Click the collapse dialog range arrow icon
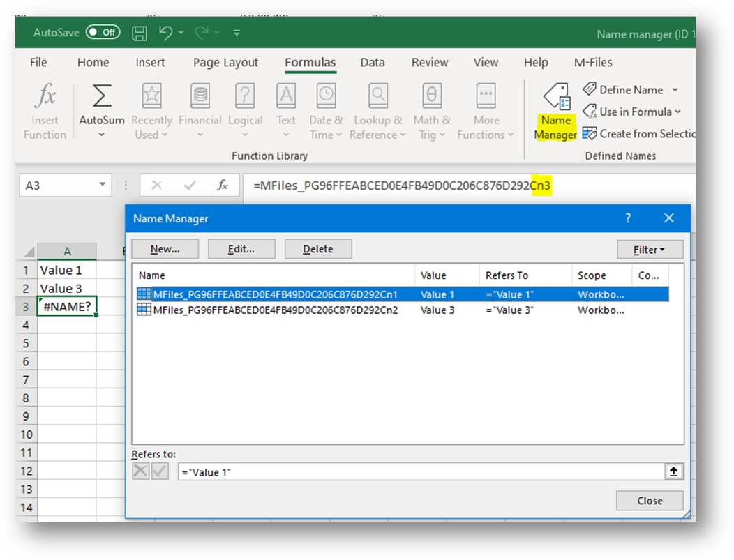 pos(673,471)
